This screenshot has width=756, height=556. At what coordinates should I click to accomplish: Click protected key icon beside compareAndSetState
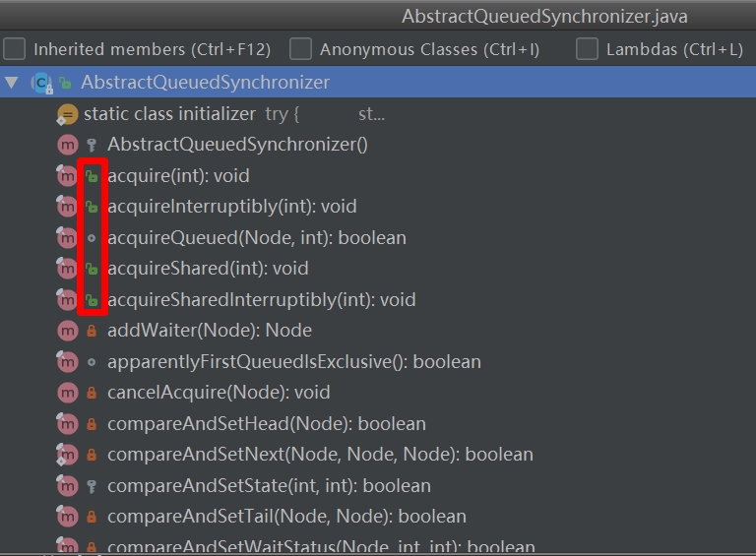coord(92,486)
